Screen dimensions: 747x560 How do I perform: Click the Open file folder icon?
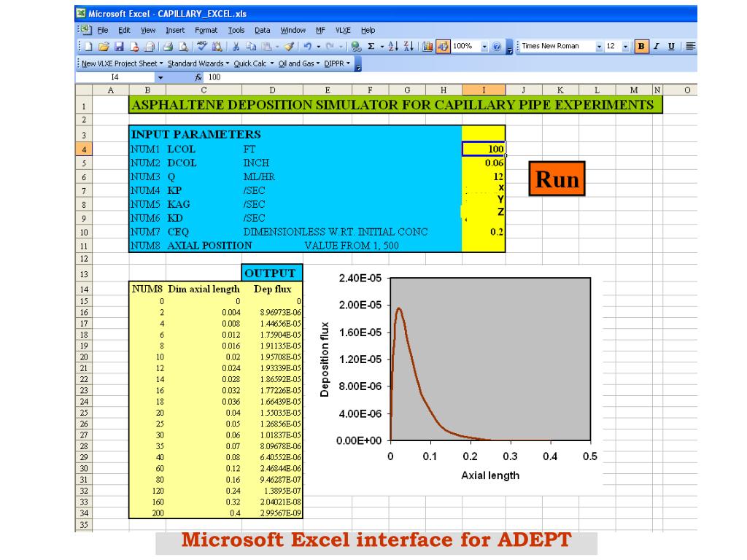[104, 46]
